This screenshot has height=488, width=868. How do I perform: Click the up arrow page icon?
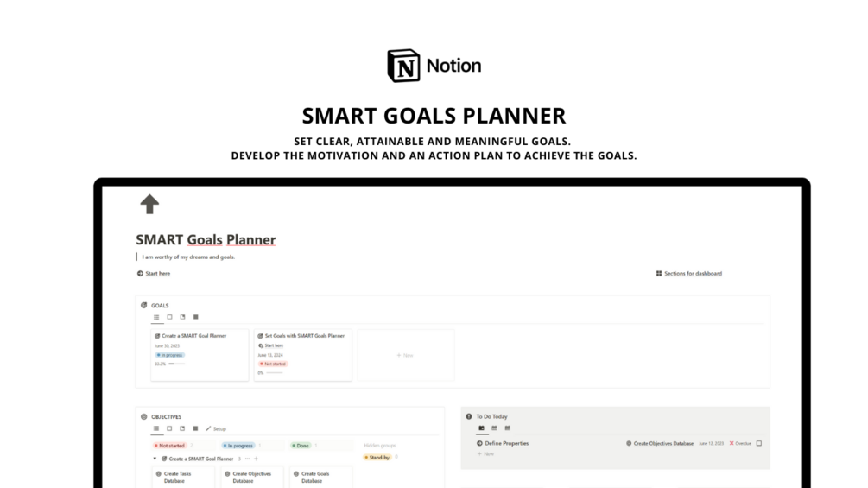click(x=149, y=204)
